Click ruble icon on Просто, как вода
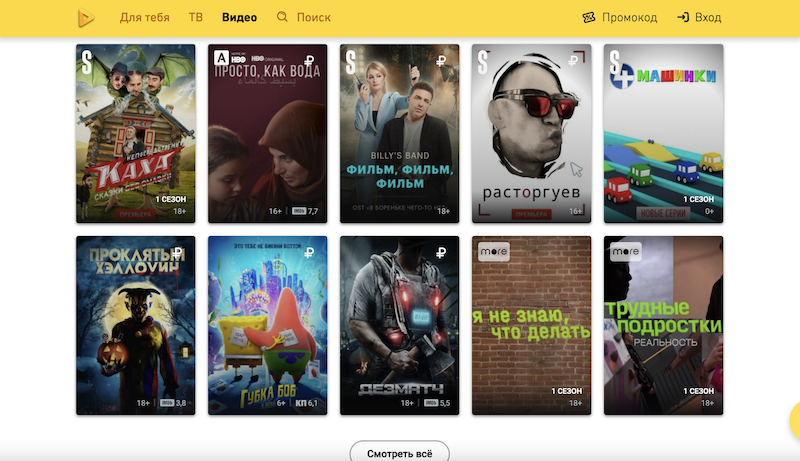This screenshot has width=800, height=461. coord(309,61)
